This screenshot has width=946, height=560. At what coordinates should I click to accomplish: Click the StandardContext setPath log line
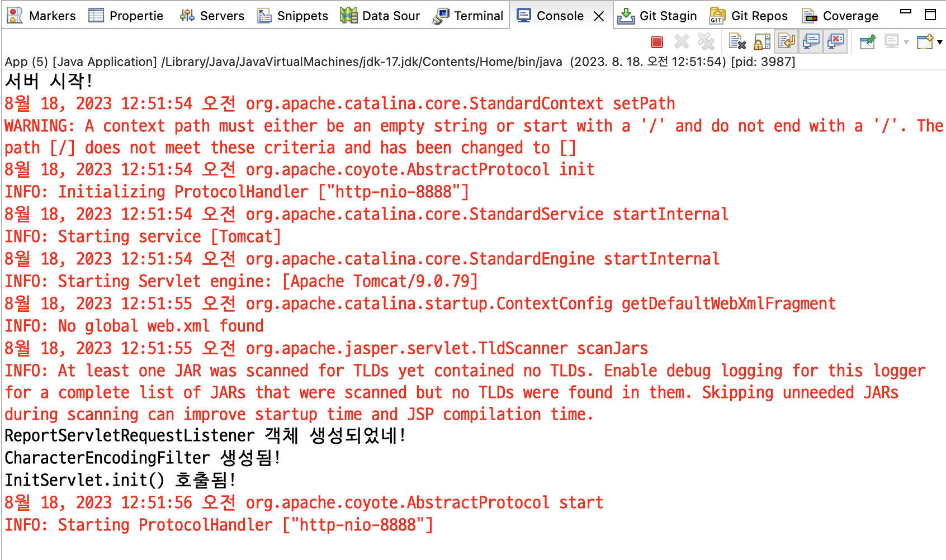[x=340, y=103]
